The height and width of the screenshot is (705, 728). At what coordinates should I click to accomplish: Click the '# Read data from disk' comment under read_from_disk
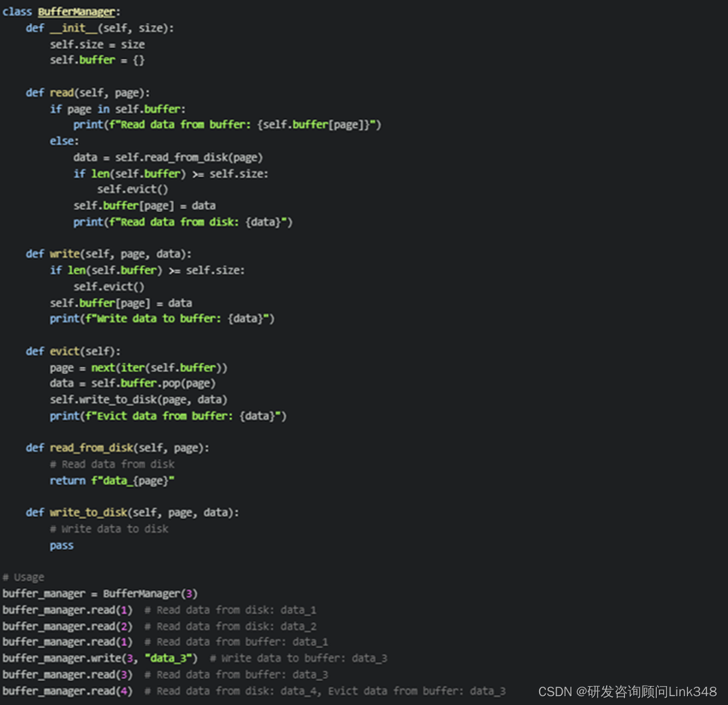pos(112,464)
